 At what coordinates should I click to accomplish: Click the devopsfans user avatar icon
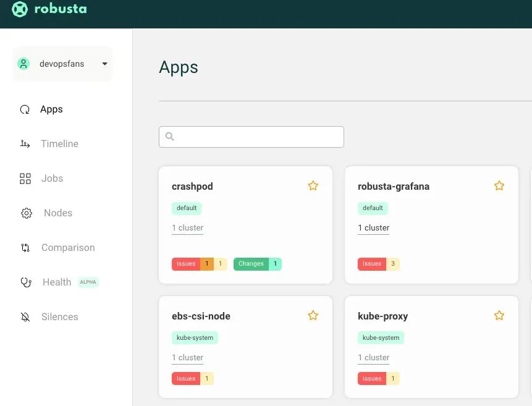pyautogui.click(x=23, y=64)
